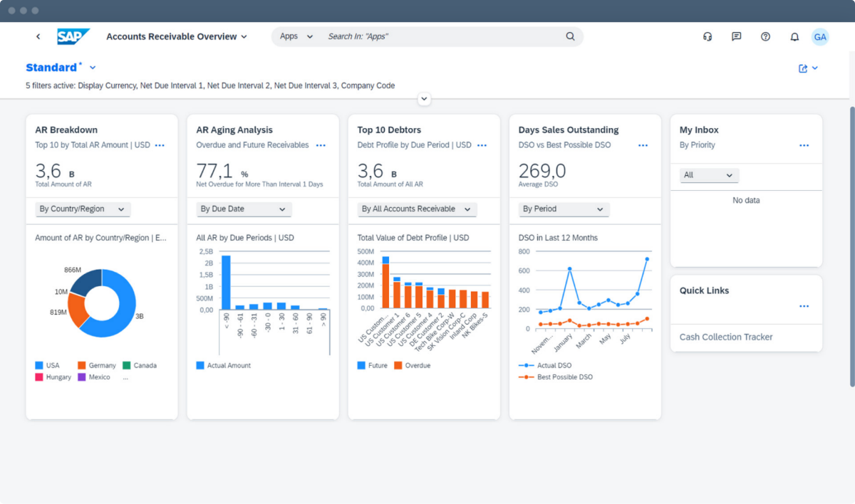855x504 pixels.
Task: Click the back navigation arrow
Action: coord(38,36)
